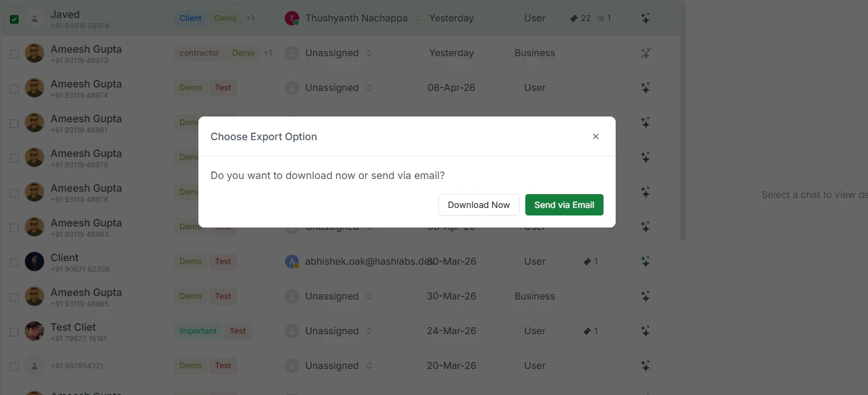Open the Javed contact name

click(65, 14)
